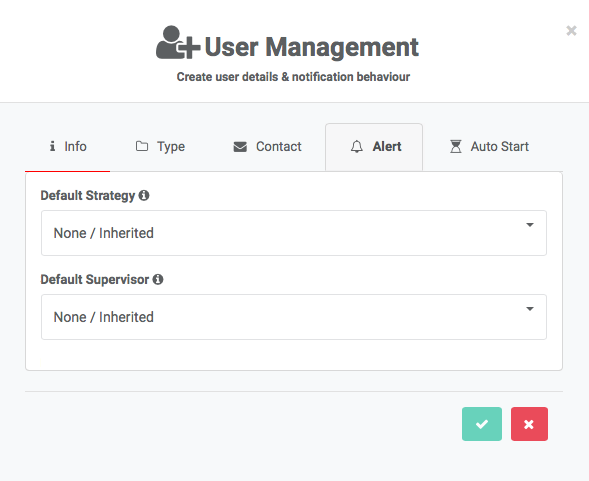Click the add-user icon beside the title
The height and width of the screenshot is (481, 589).
coord(178,42)
